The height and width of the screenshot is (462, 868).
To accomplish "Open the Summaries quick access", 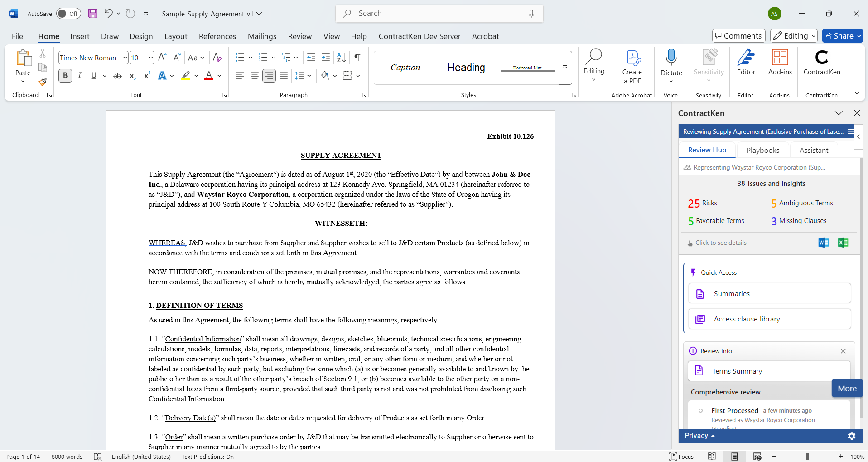I will tap(769, 294).
